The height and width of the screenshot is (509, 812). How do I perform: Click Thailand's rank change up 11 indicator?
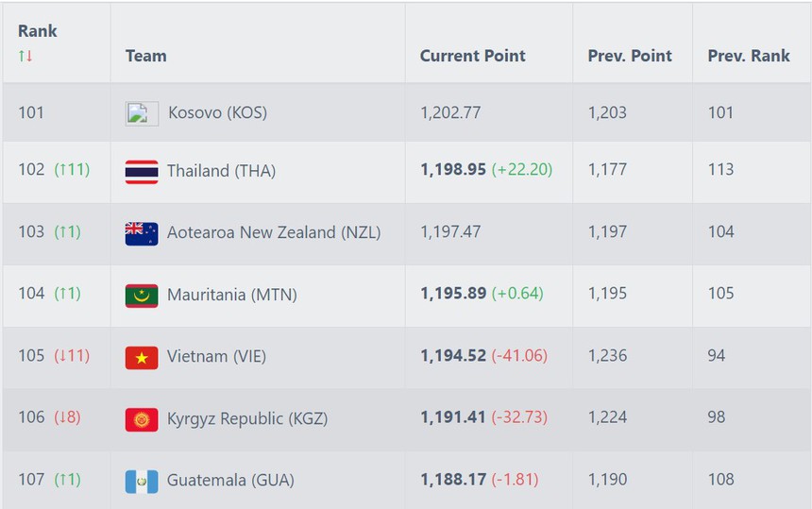[x=72, y=170]
